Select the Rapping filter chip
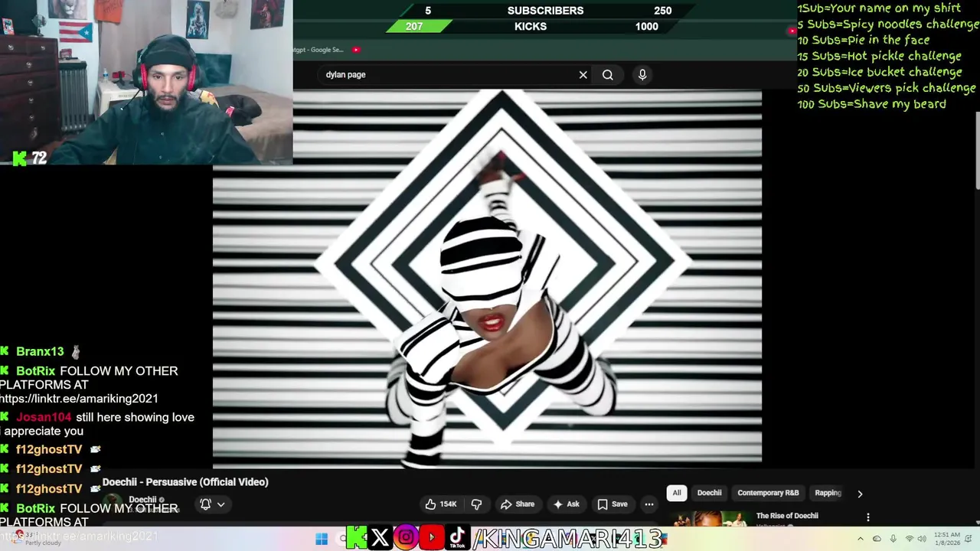The width and height of the screenshot is (980, 551). pos(828,493)
